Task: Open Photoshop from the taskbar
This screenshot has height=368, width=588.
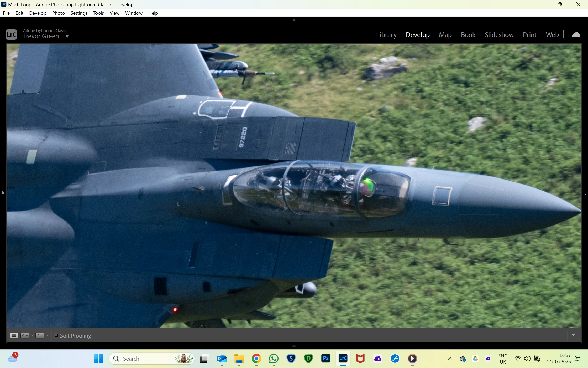Action: (325, 358)
